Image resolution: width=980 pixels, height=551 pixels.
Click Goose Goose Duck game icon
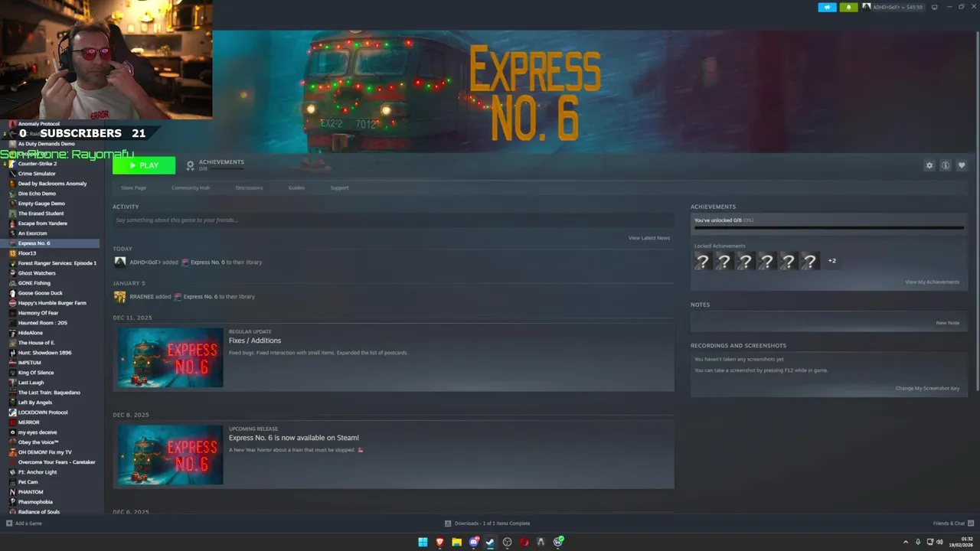point(12,293)
